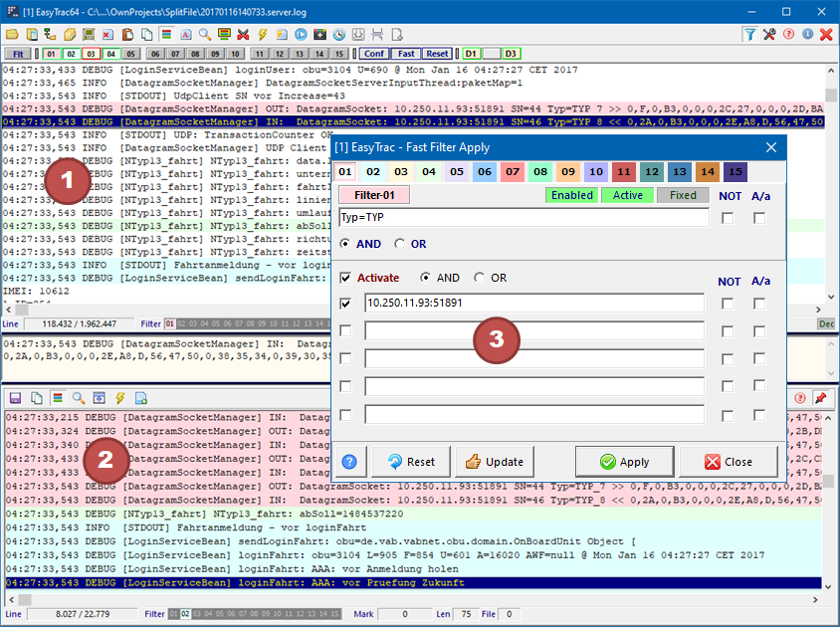Click the lightning bolt icon in main toolbar
Viewport: 840px width, 627px height.
[263, 35]
